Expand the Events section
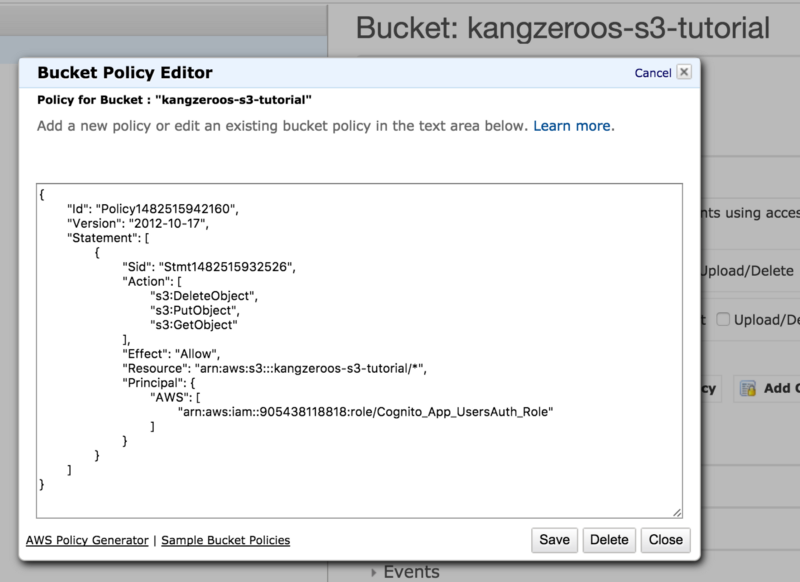Image resolution: width=800 pixels, height=582 pixels. (x=411, y=572)
